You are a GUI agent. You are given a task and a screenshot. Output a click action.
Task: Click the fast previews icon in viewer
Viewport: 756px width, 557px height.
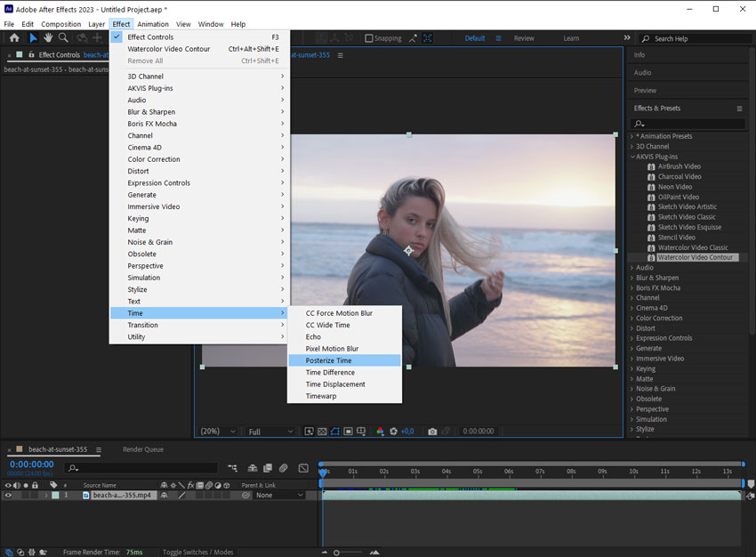coord(309,432)
